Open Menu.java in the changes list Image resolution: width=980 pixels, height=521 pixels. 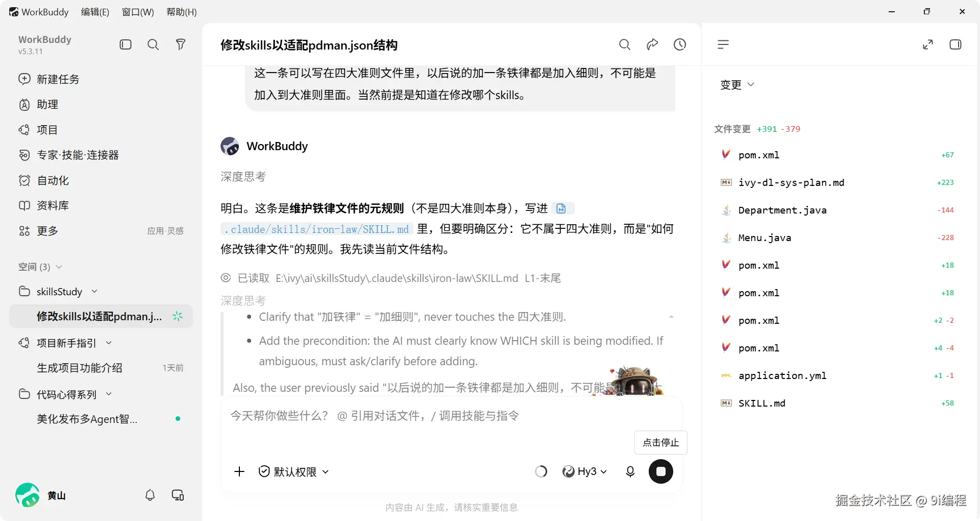837,238
